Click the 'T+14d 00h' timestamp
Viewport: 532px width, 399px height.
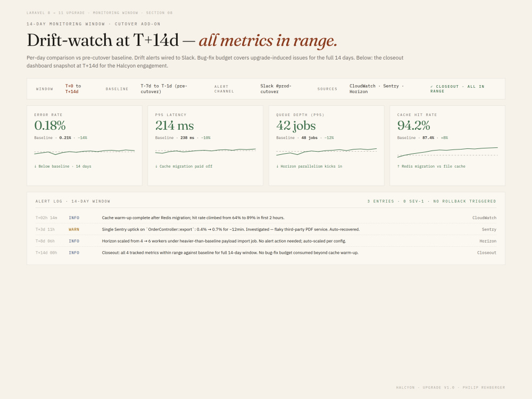[x=46, y=253]
